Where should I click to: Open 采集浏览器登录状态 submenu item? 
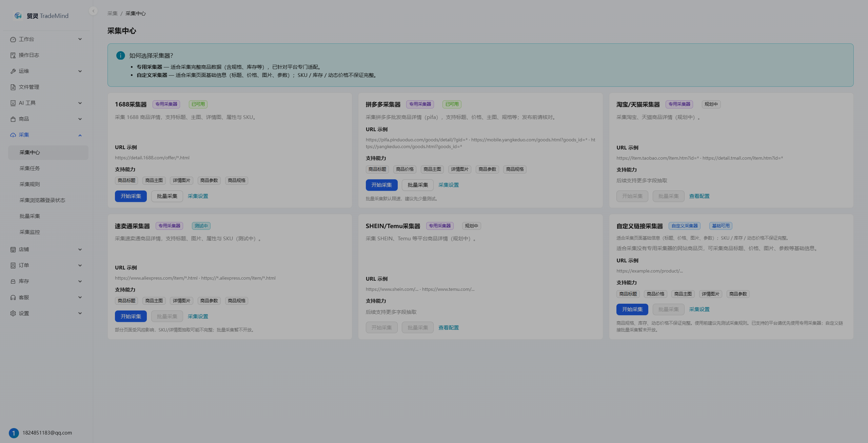pos(48,200)
